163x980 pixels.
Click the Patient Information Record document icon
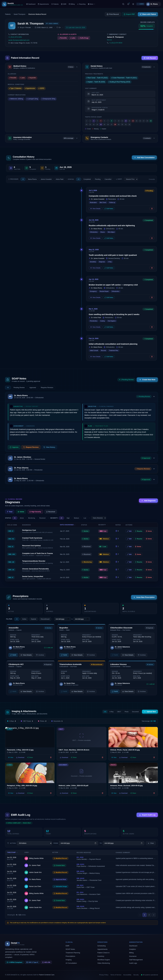(x=7, y=58)
